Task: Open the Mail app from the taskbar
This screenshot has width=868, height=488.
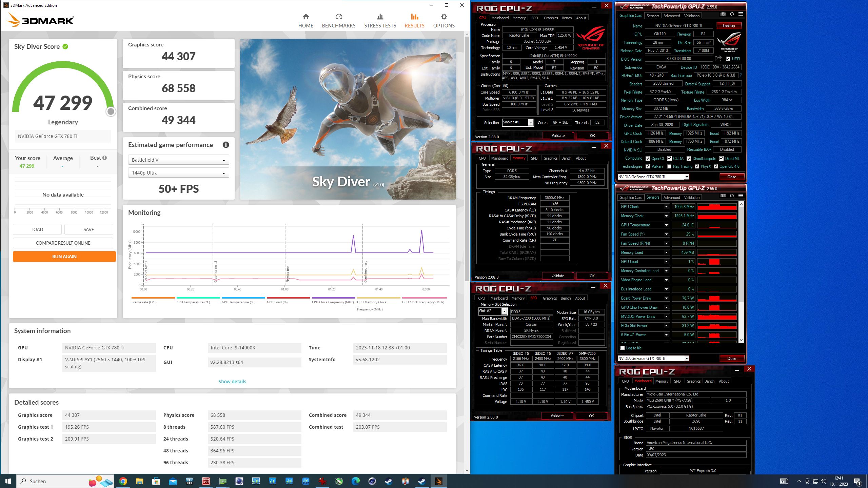Action: [x=173, y=481]
